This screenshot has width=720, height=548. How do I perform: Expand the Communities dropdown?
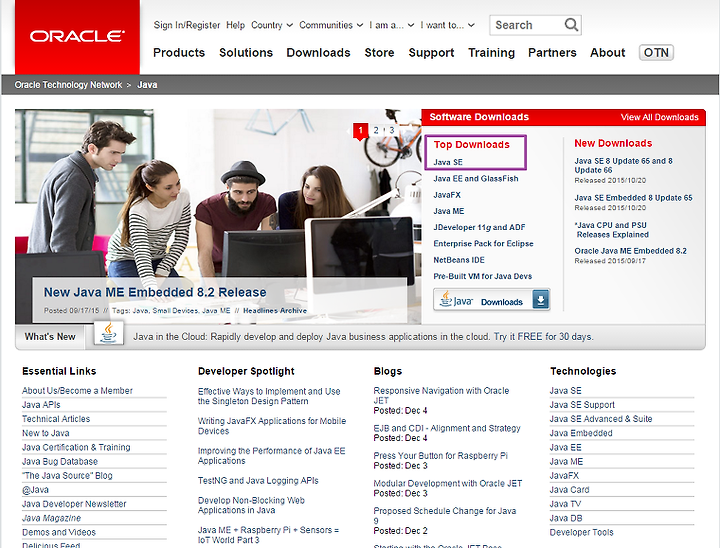pos(331,25)
